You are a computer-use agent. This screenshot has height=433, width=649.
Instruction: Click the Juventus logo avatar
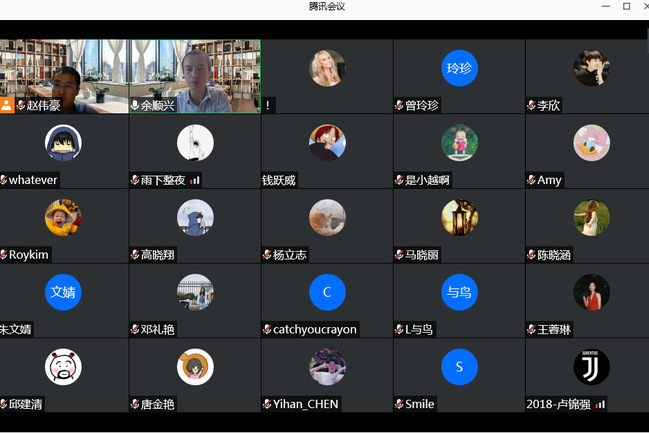[591, 367]
